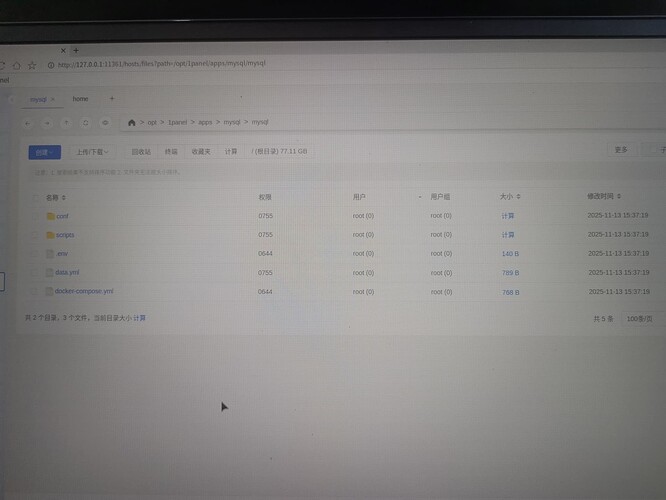Click the home icon in the breadcrumb path
This screenshot has height=500, width=666.
pos(131,123)
